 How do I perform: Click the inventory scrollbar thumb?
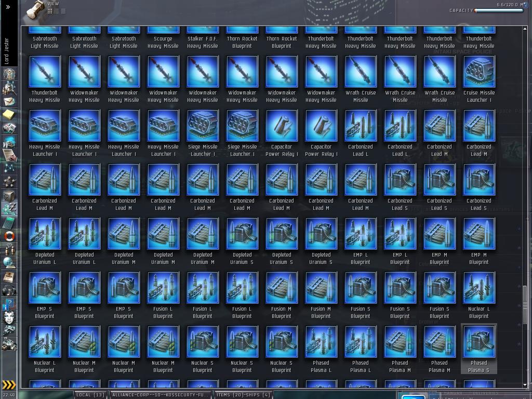pos(525,304)
